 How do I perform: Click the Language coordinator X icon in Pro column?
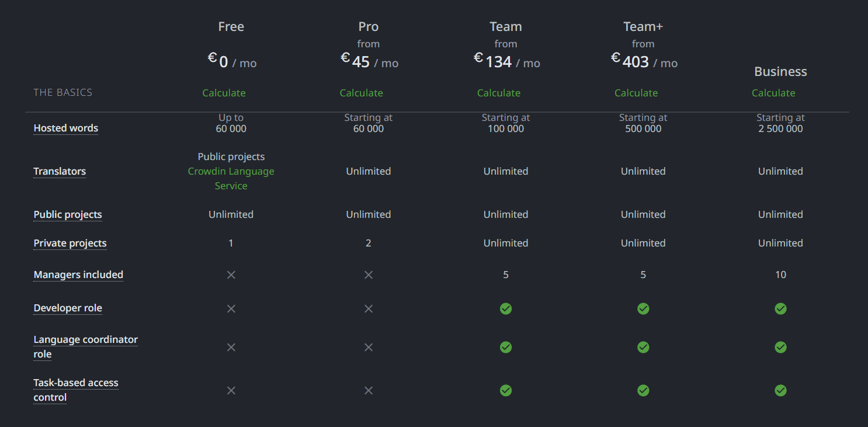click(368, 347)
